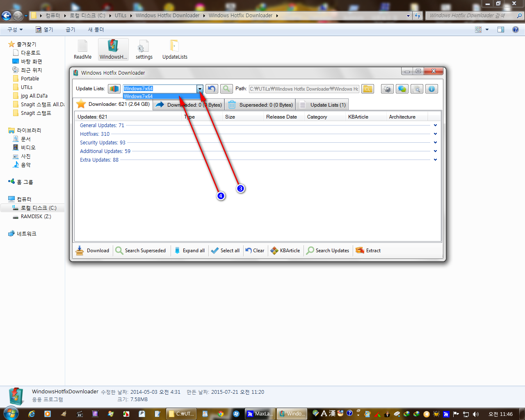525x420 pixels.
Task: Click the document magnifier icon button
Action: [417, 89]
